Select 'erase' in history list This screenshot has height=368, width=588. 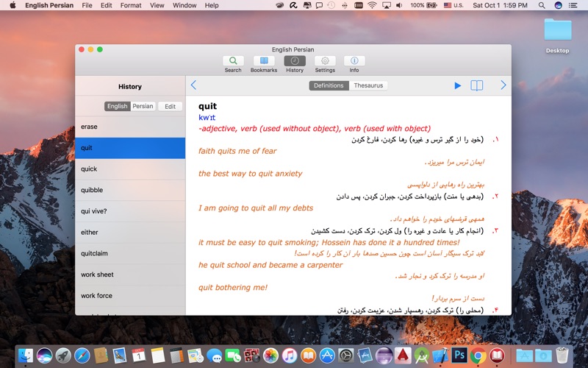coord(130,127)
